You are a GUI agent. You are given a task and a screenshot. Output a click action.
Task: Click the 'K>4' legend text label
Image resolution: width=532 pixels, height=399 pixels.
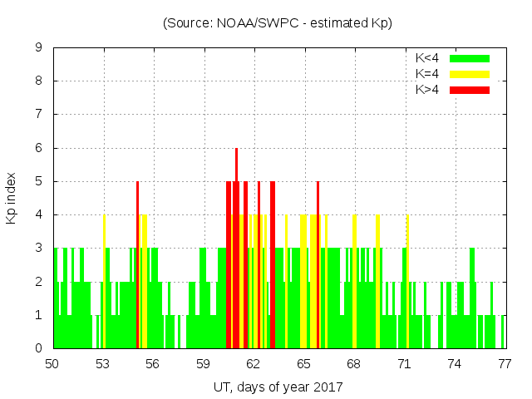click(x=428, y=89)
